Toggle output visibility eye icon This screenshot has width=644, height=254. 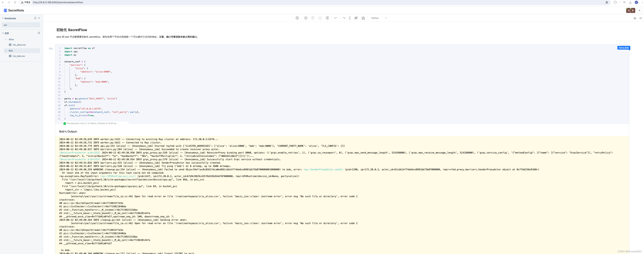[x=356, y=18]
